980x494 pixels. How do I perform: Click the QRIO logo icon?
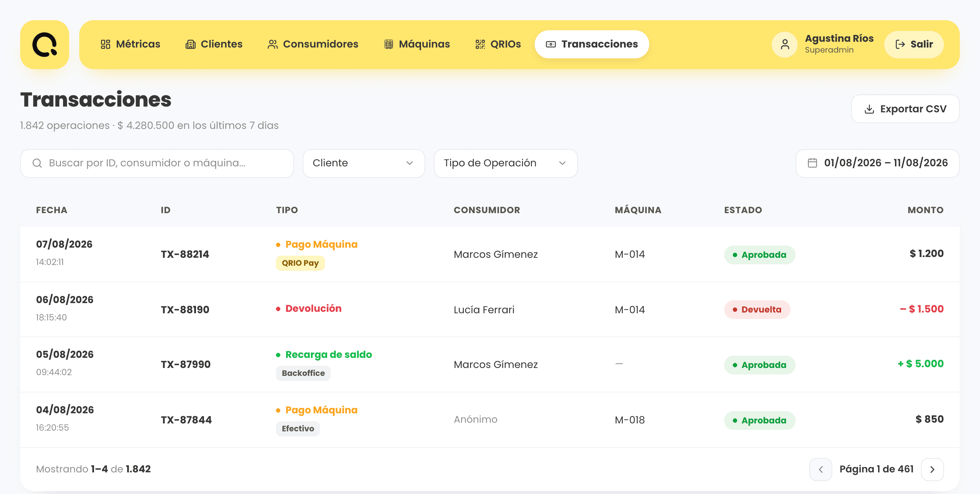coord(45,45)
